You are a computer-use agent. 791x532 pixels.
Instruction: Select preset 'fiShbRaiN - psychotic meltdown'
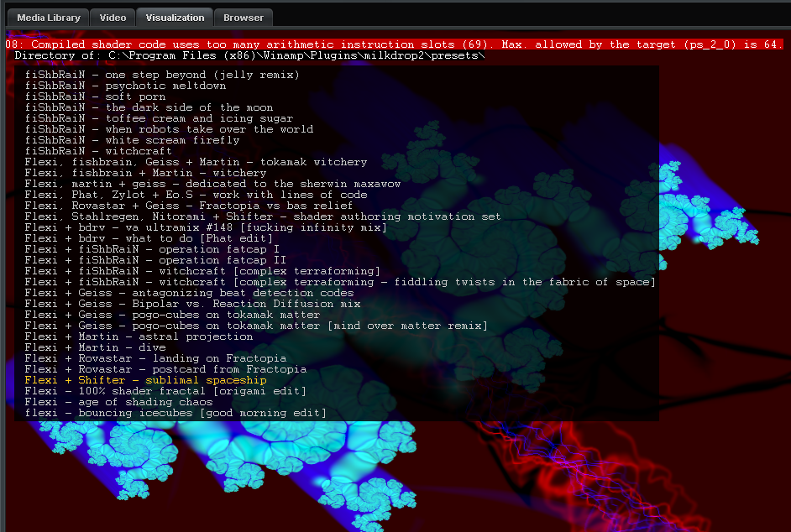coord(125,86)
